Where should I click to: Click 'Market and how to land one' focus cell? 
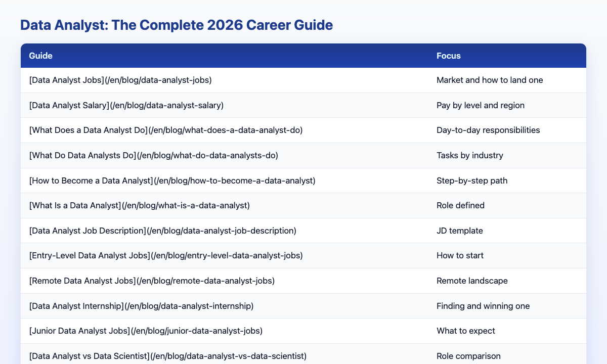pos(507,80)
